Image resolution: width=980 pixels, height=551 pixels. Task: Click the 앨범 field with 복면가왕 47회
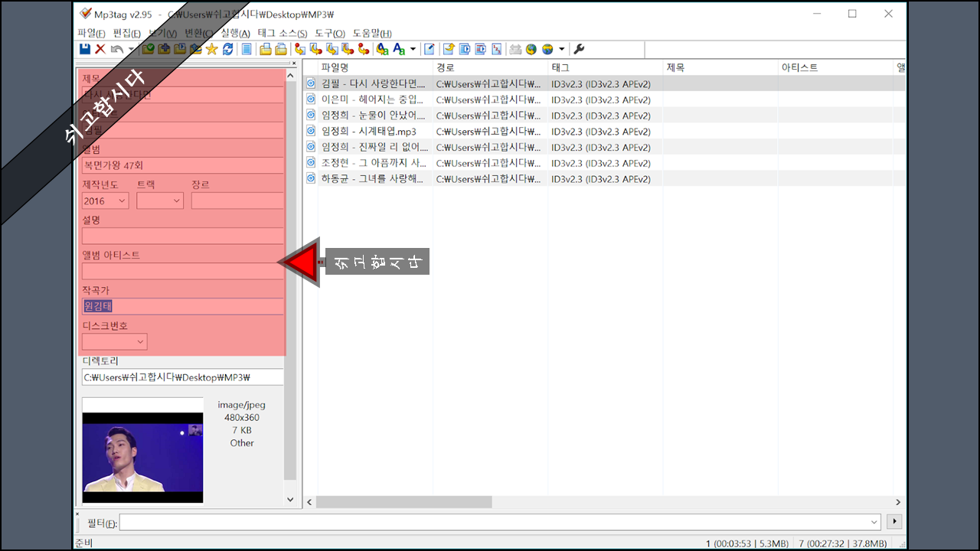[182, 165]
